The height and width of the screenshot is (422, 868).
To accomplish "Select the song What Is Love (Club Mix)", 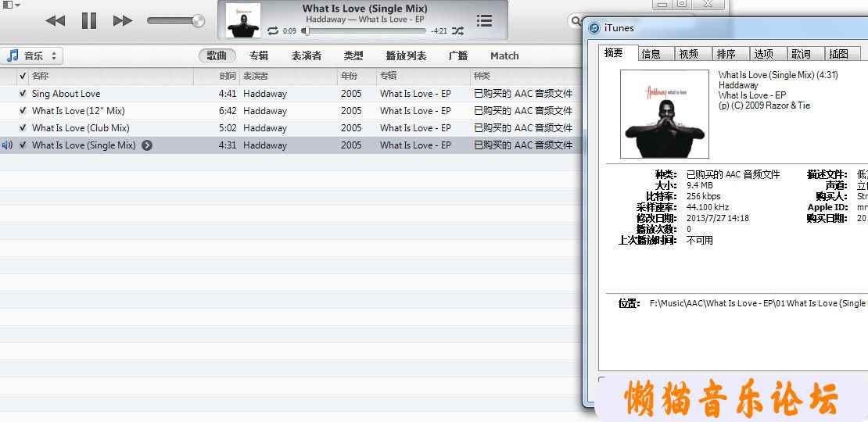I will [x=81, y=127].
